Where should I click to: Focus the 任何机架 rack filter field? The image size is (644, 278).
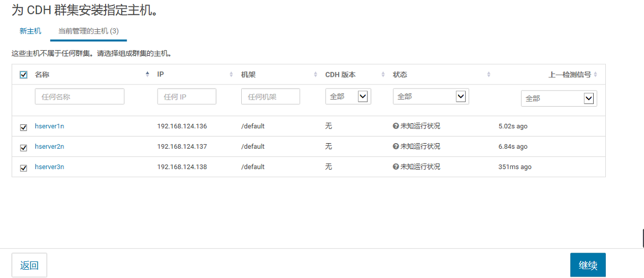click(x=271, y=96)
